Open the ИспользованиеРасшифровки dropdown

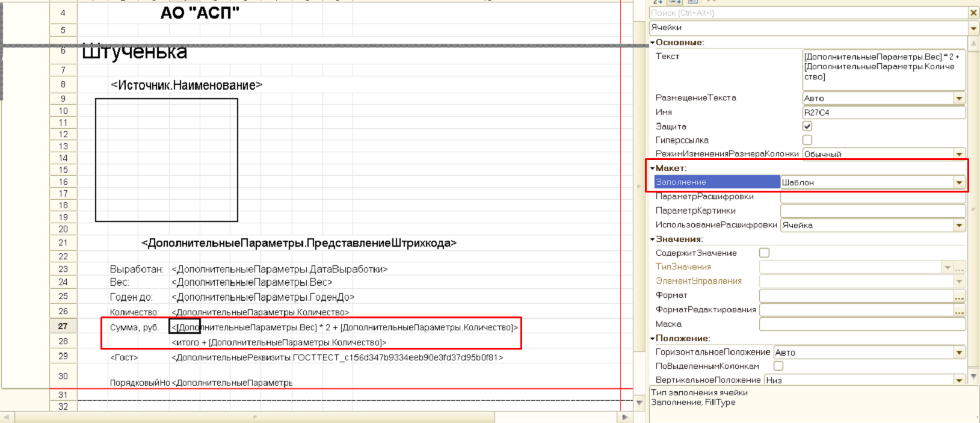(x=959, y=225)
